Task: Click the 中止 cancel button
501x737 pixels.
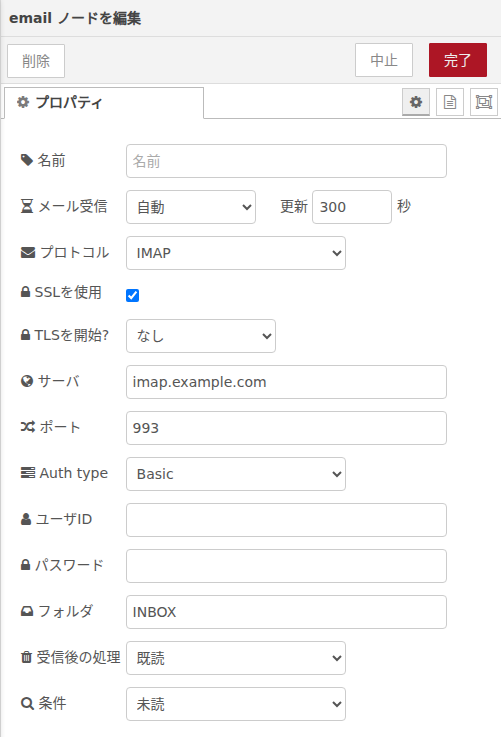Action: pos(384,60)
